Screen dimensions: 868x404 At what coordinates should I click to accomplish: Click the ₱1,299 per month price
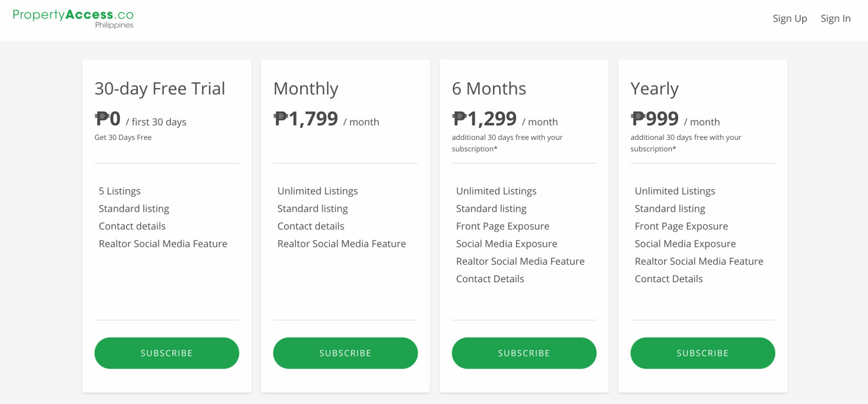coord(505,119)
